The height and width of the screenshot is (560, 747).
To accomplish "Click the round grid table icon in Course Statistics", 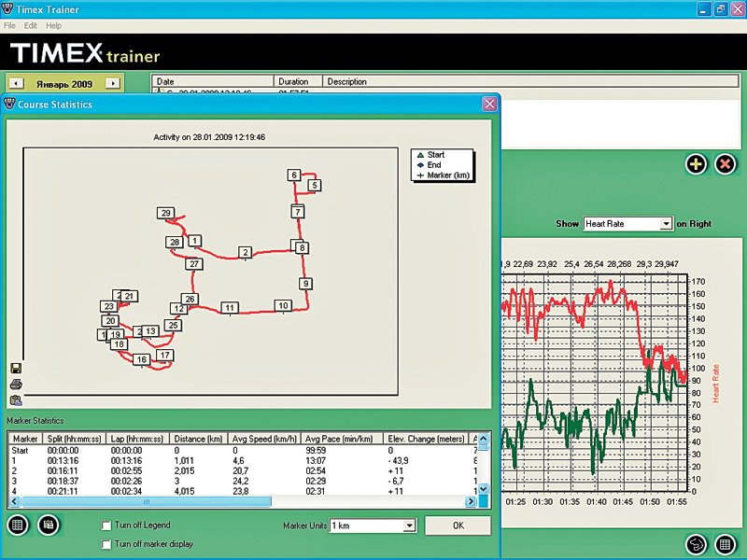I will coord(18,525).
